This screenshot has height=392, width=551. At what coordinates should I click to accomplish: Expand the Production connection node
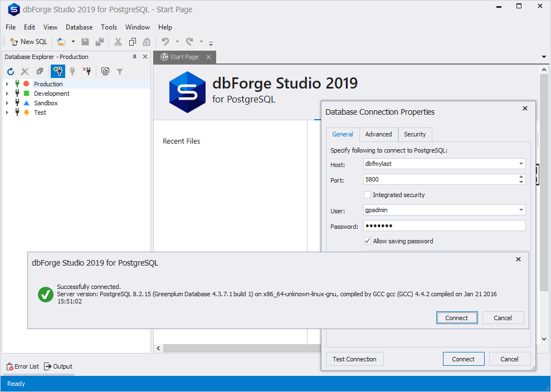[7, 84]
